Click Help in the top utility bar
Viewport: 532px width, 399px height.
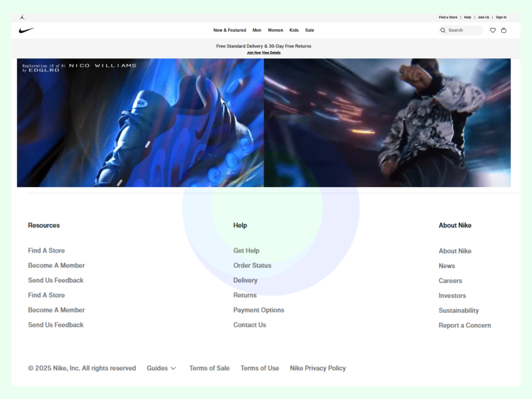click(x=468, y=17)
